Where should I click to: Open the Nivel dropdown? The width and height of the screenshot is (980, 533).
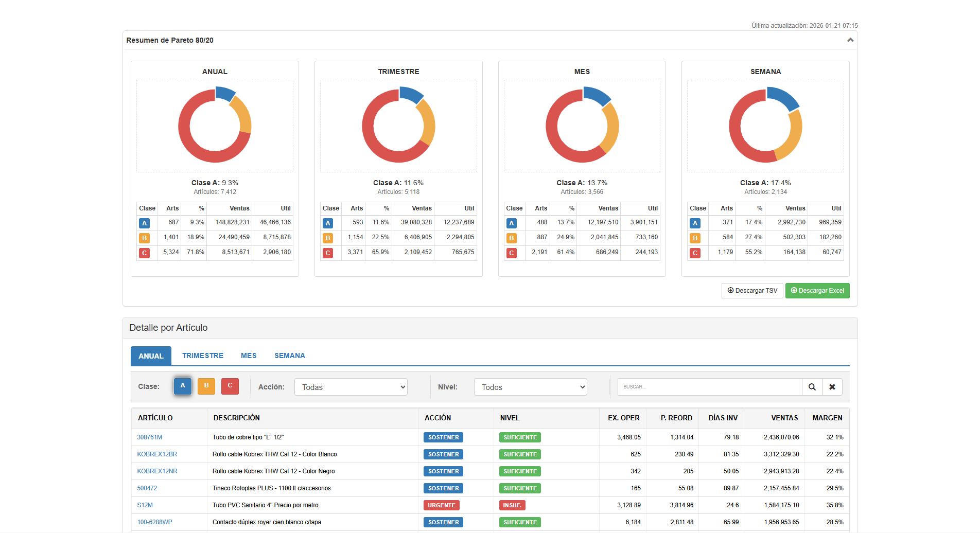pos(530,387)
